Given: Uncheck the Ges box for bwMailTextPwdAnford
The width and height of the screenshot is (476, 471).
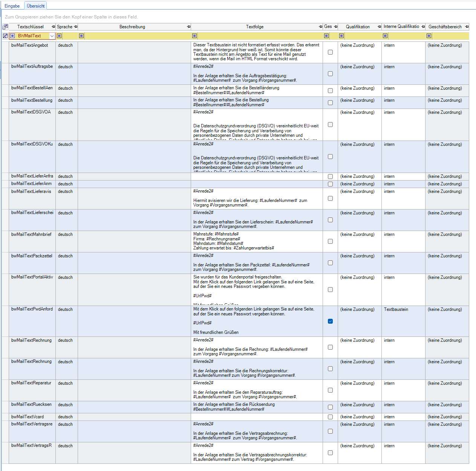Looking at the screenshot, I should (x=330, y=321).
